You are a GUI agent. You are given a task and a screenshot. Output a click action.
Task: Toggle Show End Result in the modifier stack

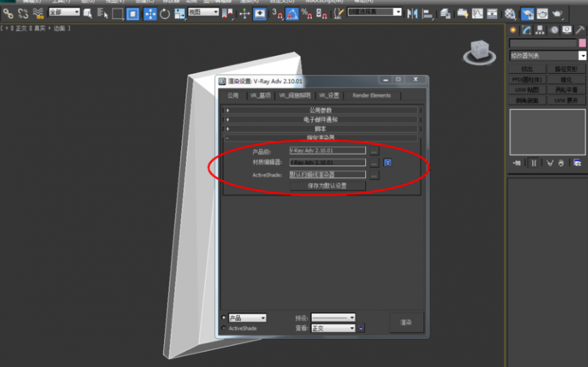[x=533, y=163]
